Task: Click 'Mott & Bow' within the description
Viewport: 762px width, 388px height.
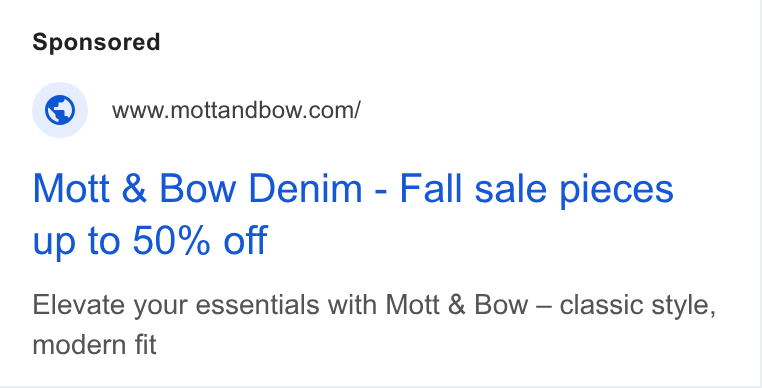Action: [457, 305]
